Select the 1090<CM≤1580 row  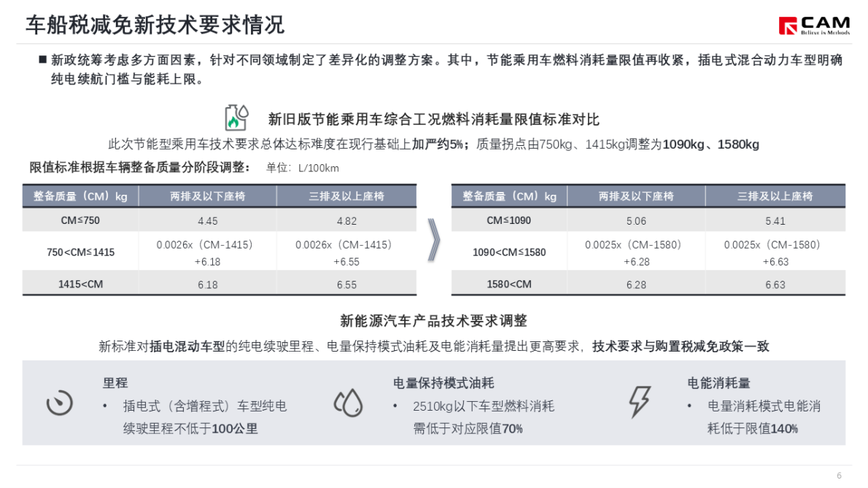pos(508,251)
